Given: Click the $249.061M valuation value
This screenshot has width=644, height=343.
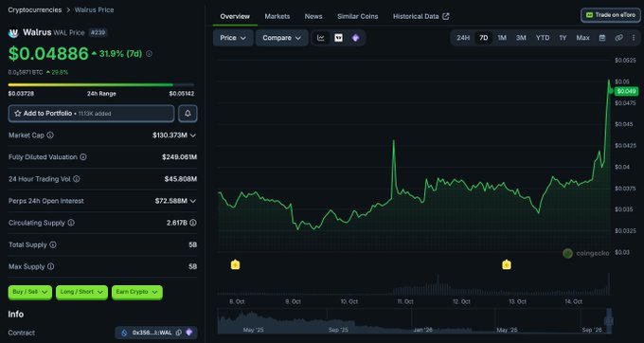Looking at the screenshot, I should click(x=180, y=157).
